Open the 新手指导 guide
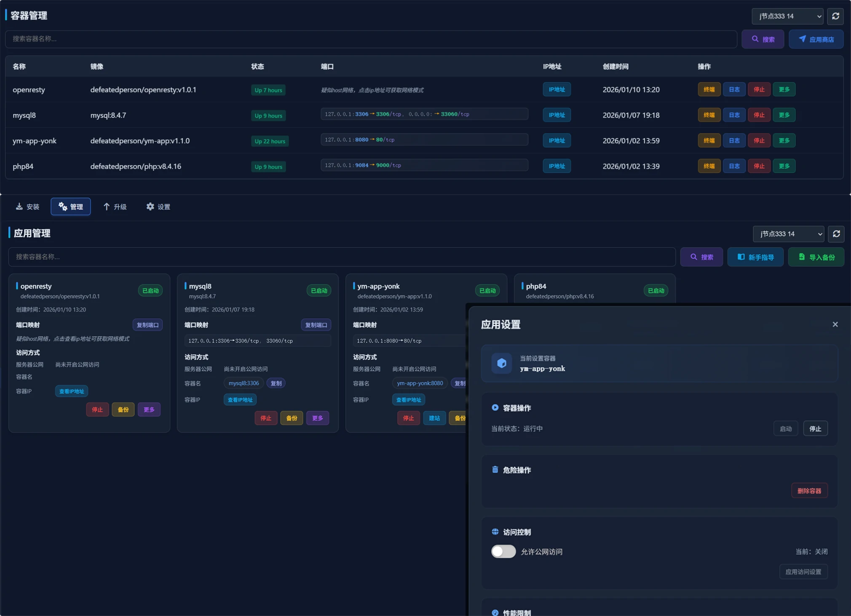This screenshot has width=851, height=616. 755,257
